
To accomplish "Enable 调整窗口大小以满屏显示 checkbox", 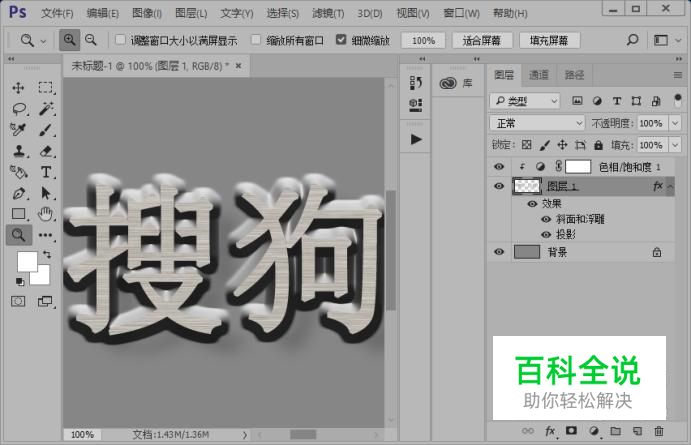I will point(120,40).
